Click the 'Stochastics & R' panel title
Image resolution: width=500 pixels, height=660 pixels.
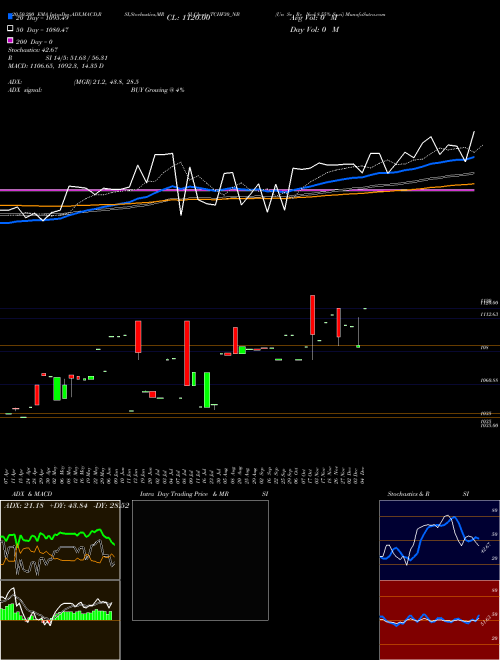[409, 494]
